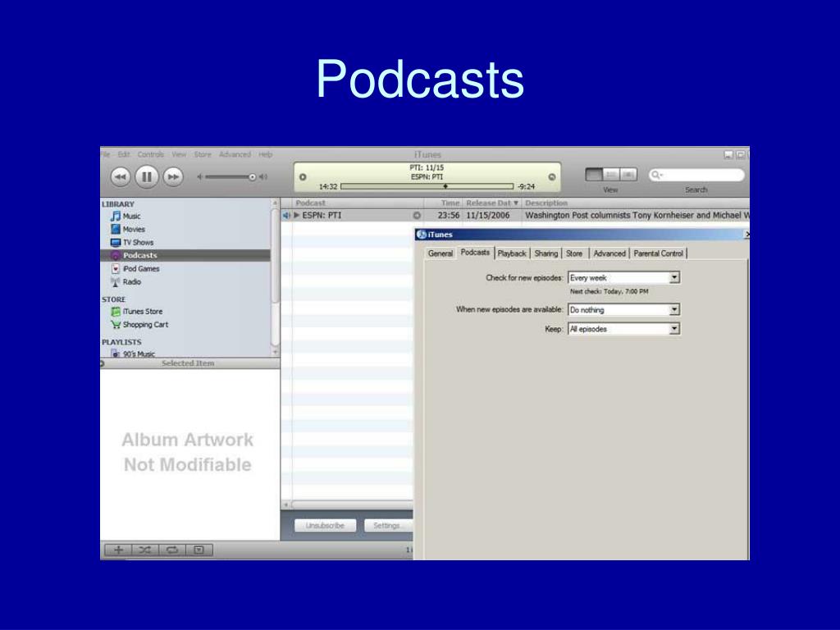Switch to the Parental Control tab
The image size is (840, 630).
pos(658,253)
